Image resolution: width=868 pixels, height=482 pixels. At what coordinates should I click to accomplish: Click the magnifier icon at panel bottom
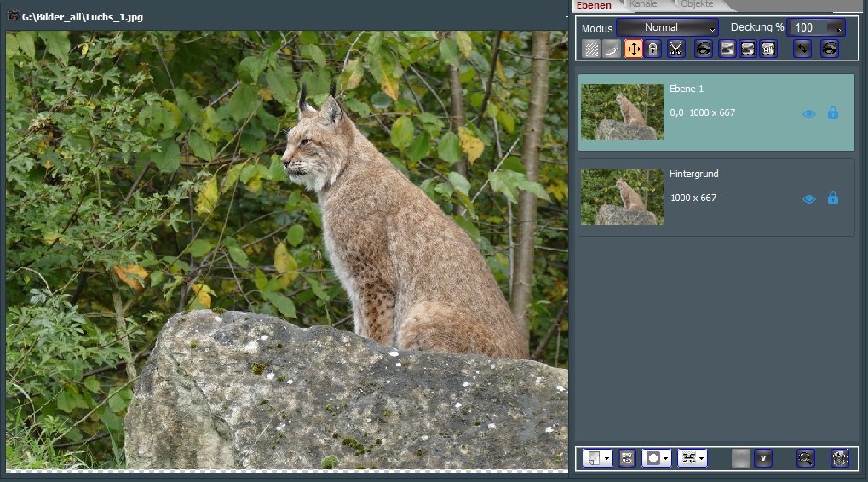pyautogui.click(x=805, y=457)
